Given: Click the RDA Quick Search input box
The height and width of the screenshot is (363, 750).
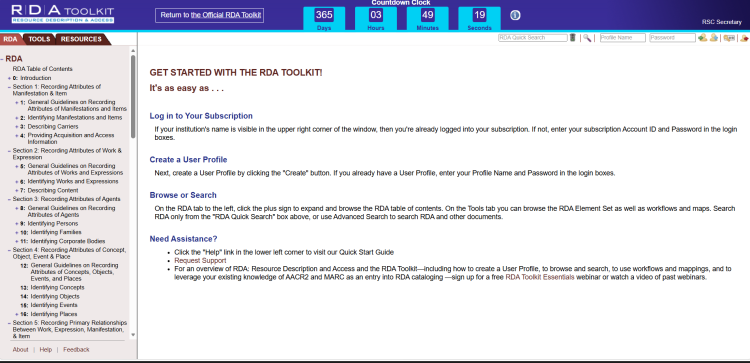Looking at the screenshot, I should 532,38.
